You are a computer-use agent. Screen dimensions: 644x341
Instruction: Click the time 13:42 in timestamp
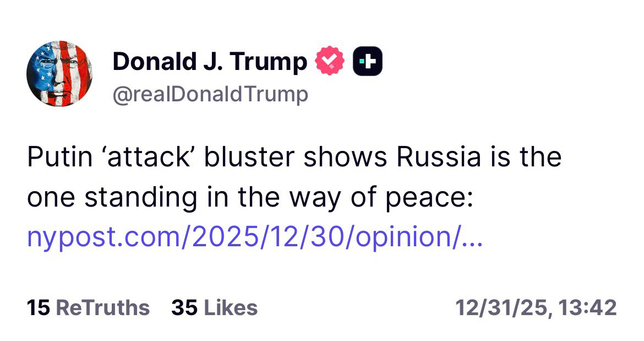587,307
